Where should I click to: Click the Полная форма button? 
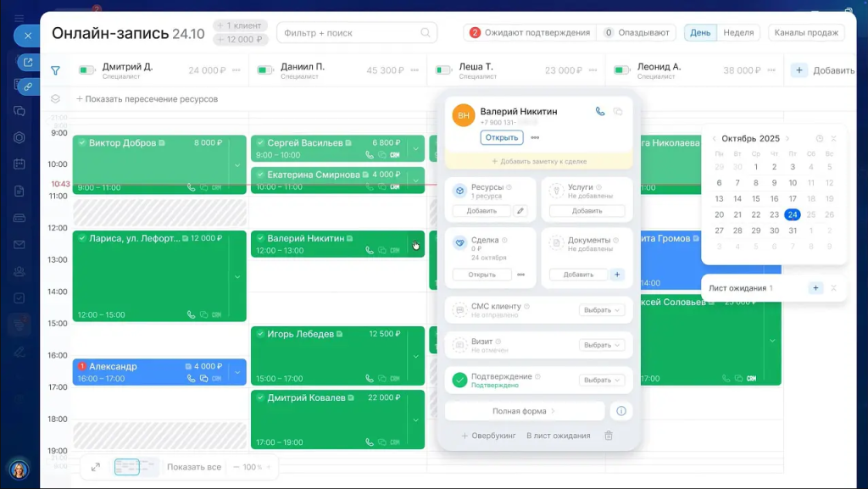[x=524, y=411]
